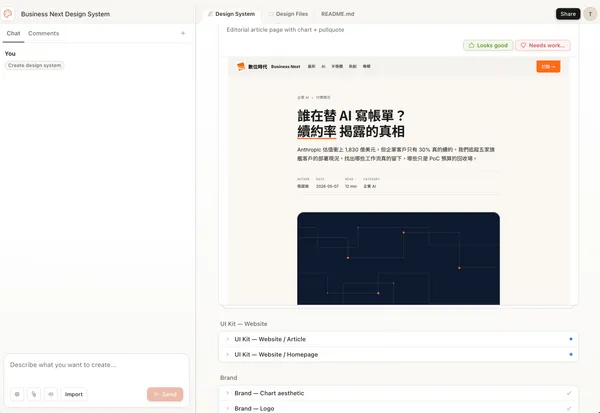Image resolution: width=600 pixels, height=413 pixels.
Task: Expand the Brand — Logo row
Action: tap(227, 408)
